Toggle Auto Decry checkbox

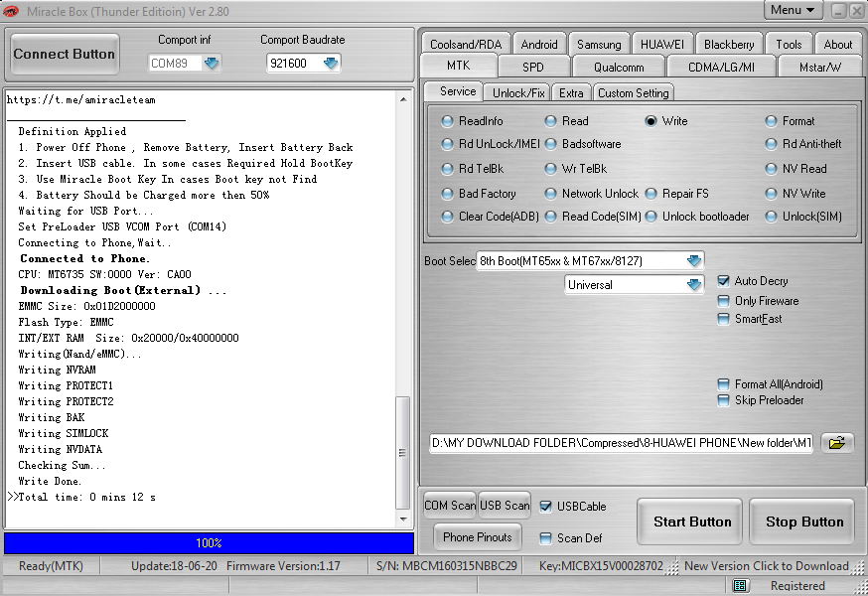[x=723, y=281]
